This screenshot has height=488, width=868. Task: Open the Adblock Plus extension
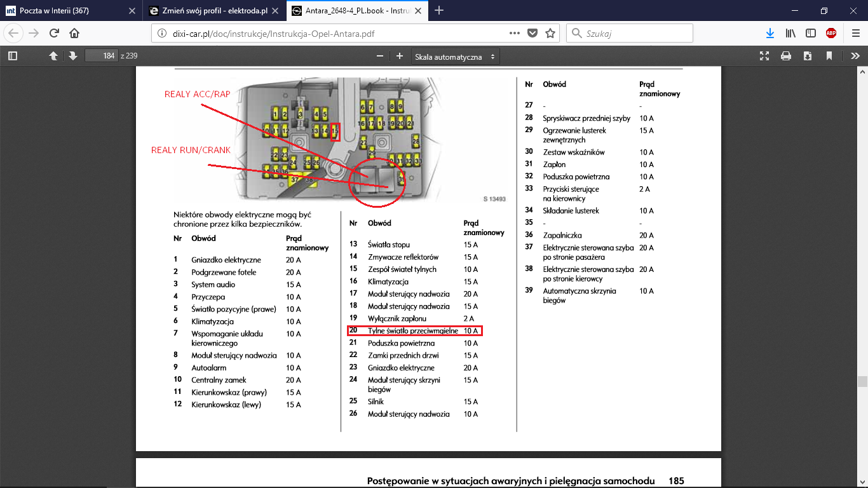(x=831, y=33)
